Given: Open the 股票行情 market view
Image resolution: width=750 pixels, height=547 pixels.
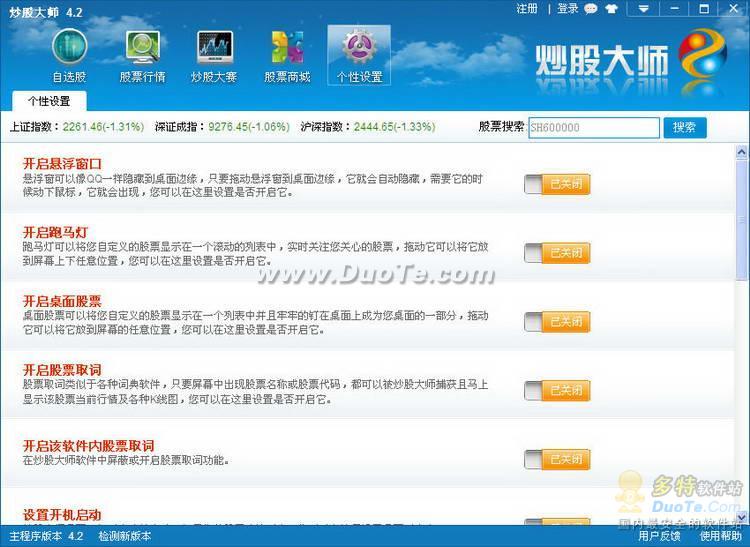Looking at the screenshot, I should coord(143,56).
